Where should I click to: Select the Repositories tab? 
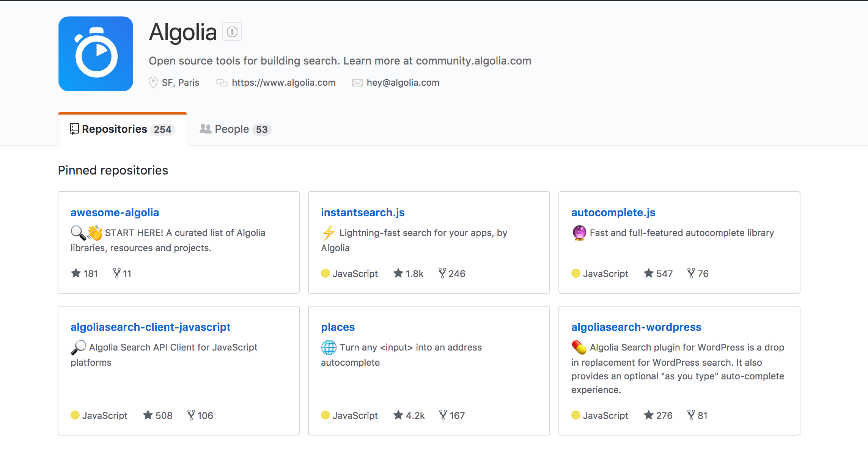[123, 129]
